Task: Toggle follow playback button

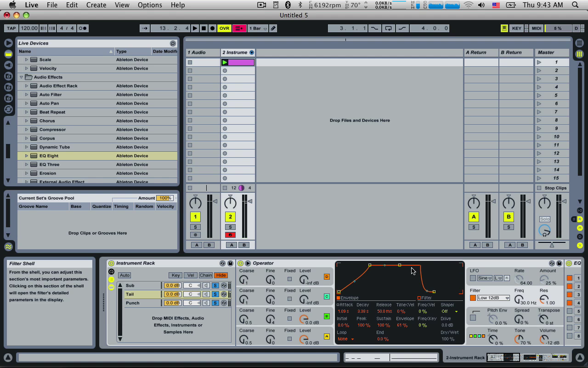Action: (x=145, y=28)
